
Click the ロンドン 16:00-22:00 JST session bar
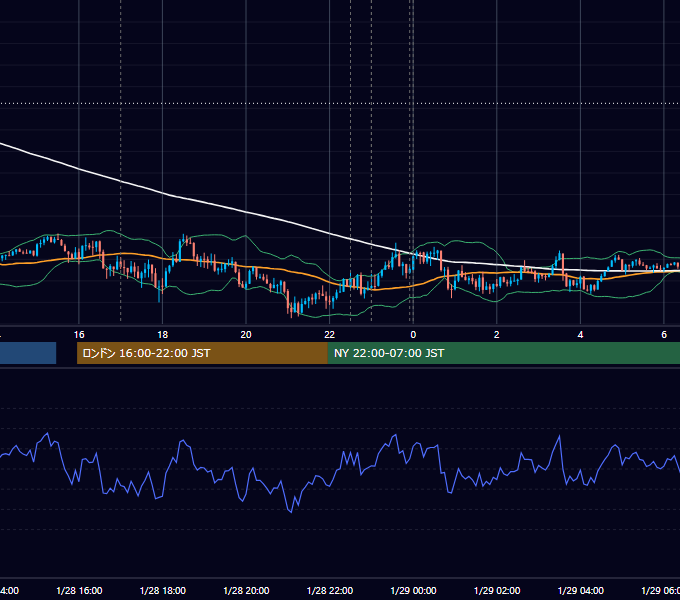pos(202,353)
